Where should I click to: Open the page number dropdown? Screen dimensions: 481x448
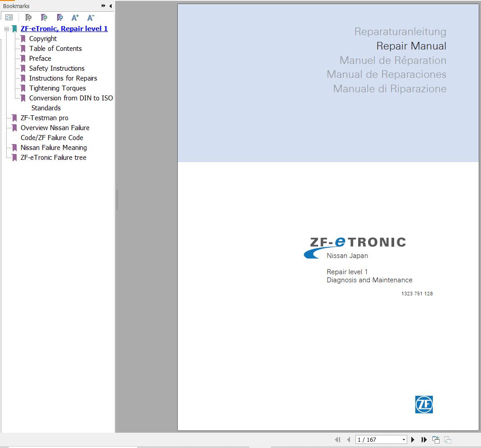(404, 440)
